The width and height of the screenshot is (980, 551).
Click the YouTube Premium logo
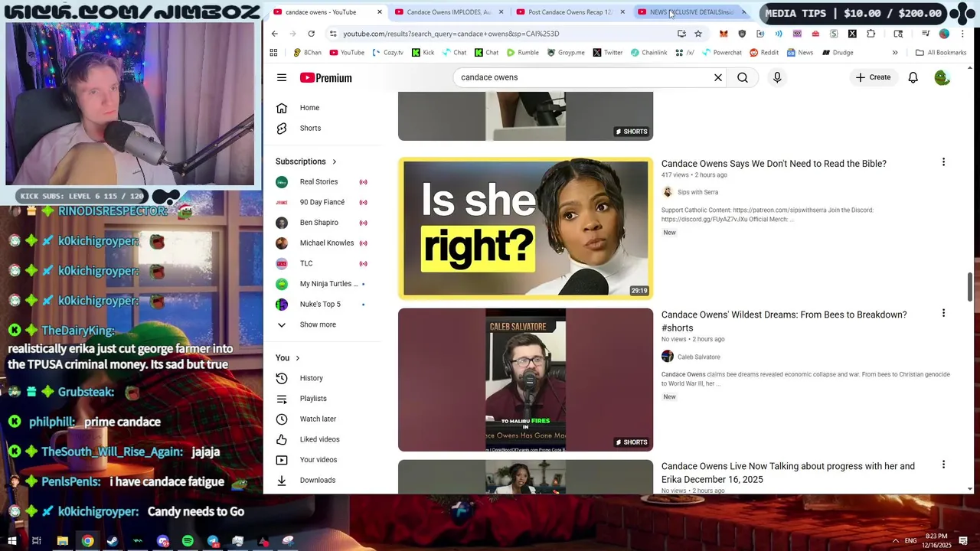[325, 77]
